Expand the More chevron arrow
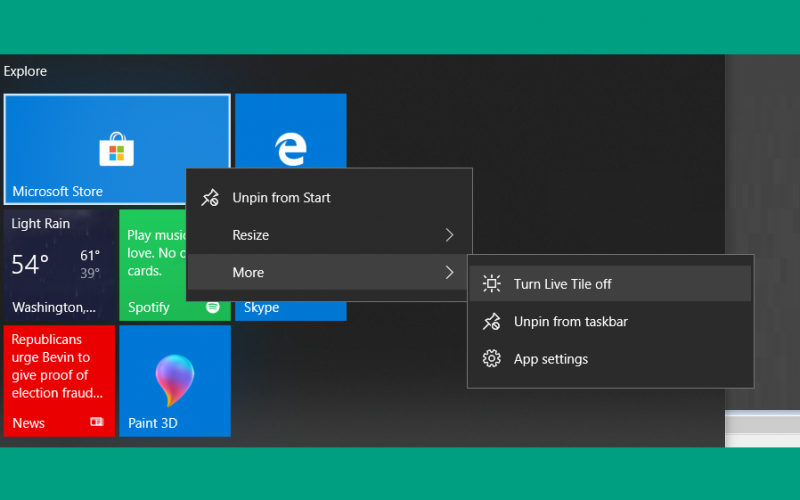 (449, 272)
